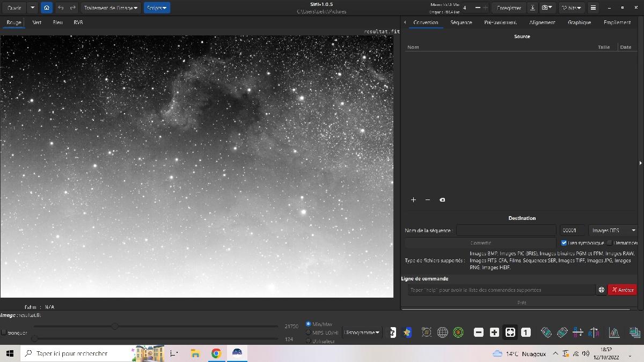The image size is (644, 362).
Task: Open the Traitement de l'image dropdown
Action: pyautogui.click(x=111, y=8)
